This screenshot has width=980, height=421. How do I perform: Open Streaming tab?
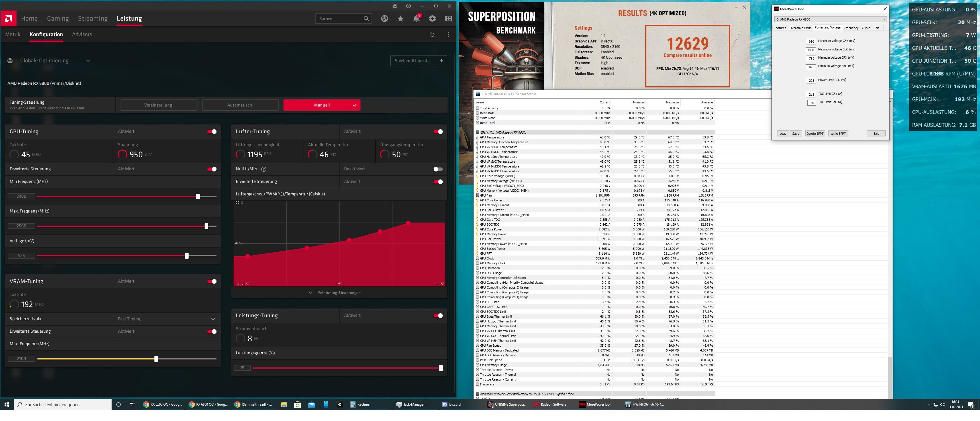[x=93, y=18]
